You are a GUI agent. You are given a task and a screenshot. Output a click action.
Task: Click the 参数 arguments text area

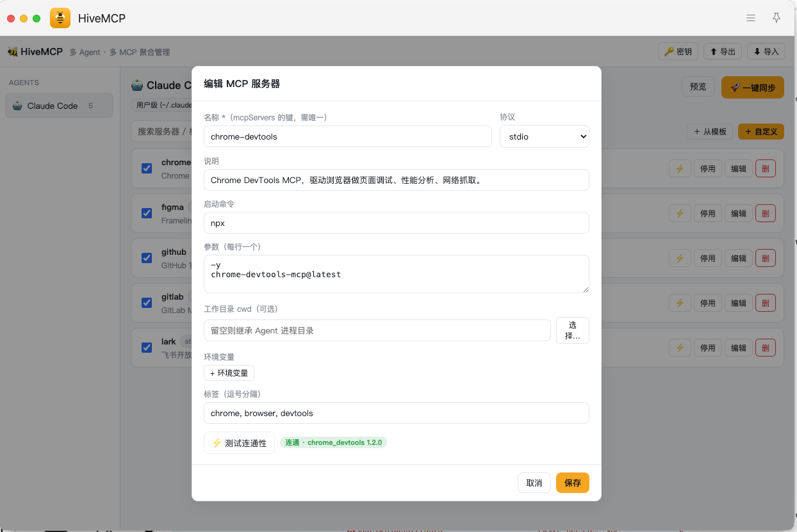[397, 274]
